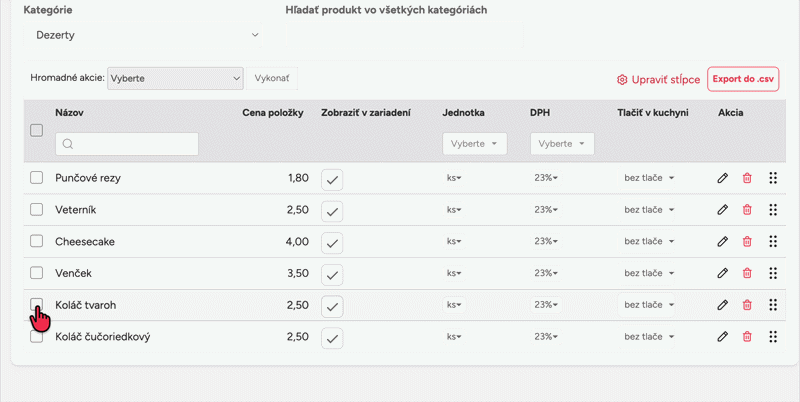
Task: Edit Punčové rezy with pencil icon
Action: pyautogui.click(x=722, y=178)
